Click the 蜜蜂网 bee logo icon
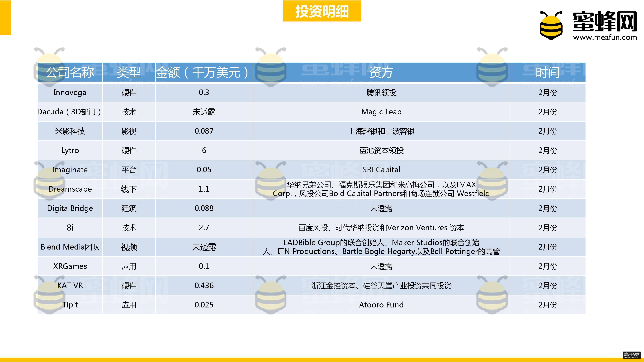This screenshot has width=644, height=362. click(551, 25)
